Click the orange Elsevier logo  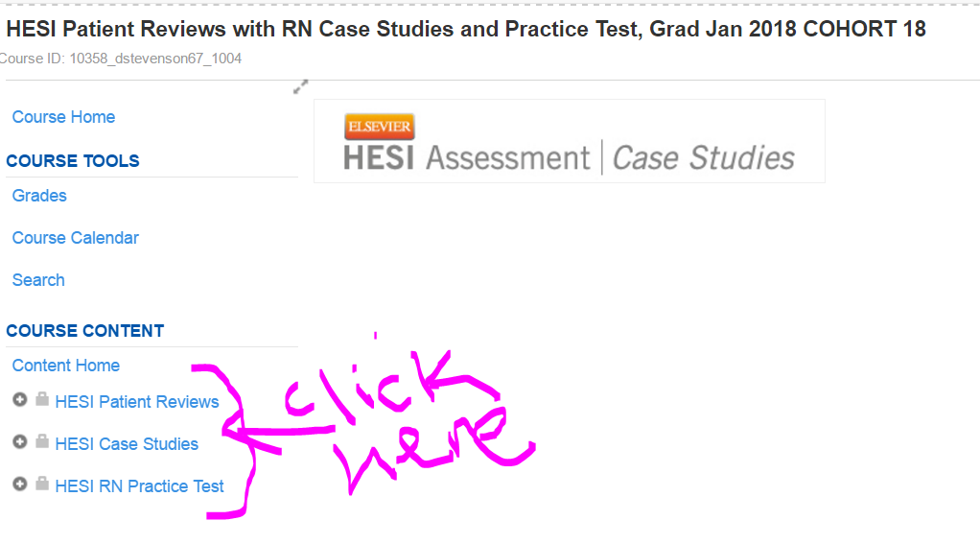point(380,127)
